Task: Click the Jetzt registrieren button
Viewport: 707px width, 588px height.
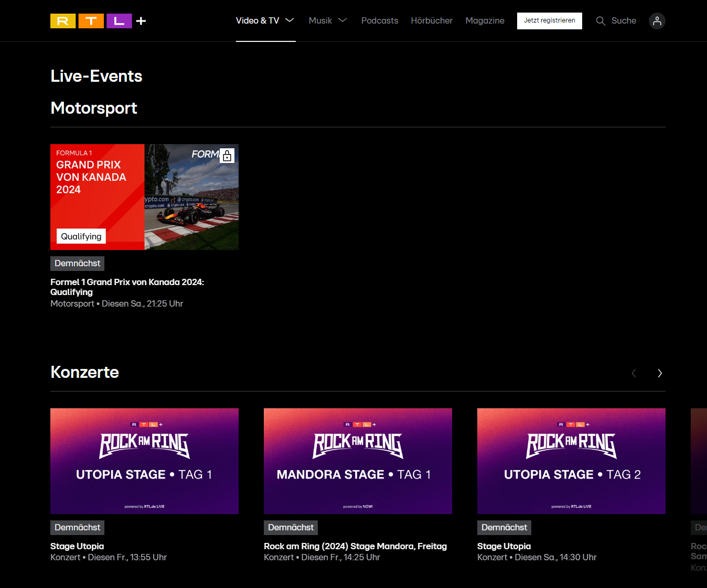Action: 550,21
